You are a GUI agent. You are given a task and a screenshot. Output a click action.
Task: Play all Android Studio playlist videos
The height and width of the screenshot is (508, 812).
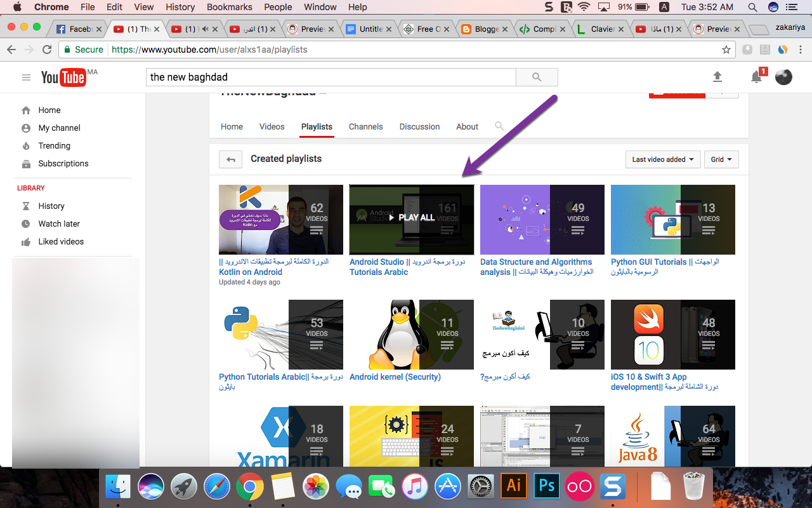411,217
